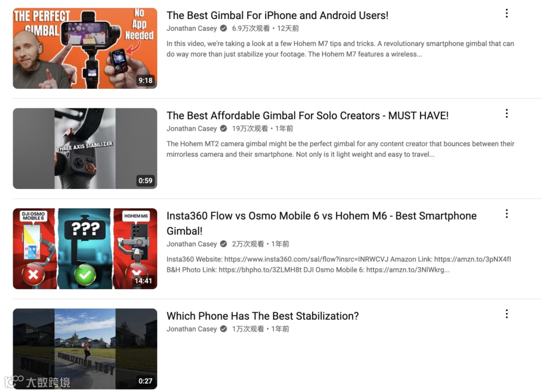The width and height of the screenshot is (542, 392).
Task: Open Three Axis Stabilizer short thumbnail
Action: 85,148
